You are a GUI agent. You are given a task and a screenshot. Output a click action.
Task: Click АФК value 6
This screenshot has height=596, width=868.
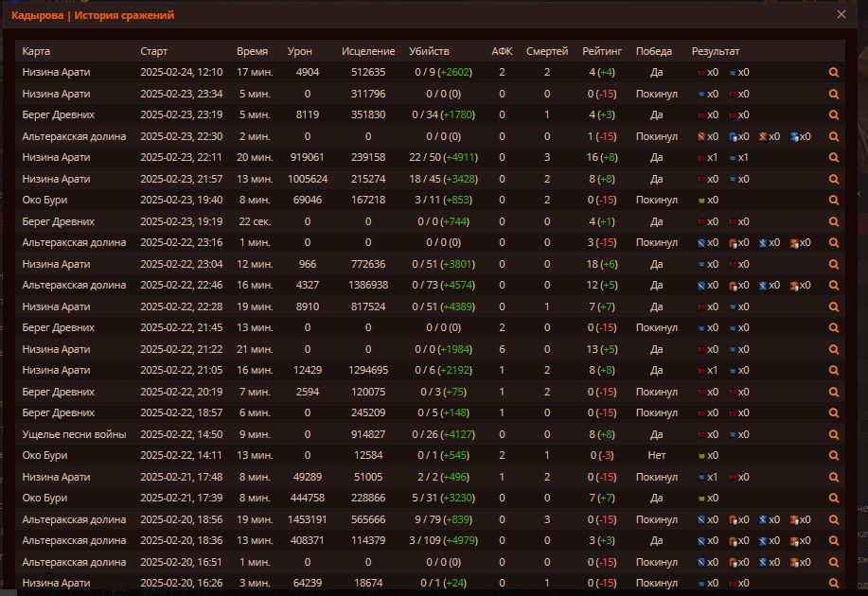point(502,350)
